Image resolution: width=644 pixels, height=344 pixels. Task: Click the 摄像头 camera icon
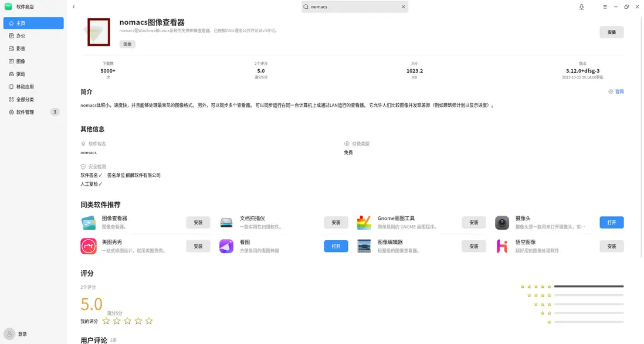click(x=502, y=223)
